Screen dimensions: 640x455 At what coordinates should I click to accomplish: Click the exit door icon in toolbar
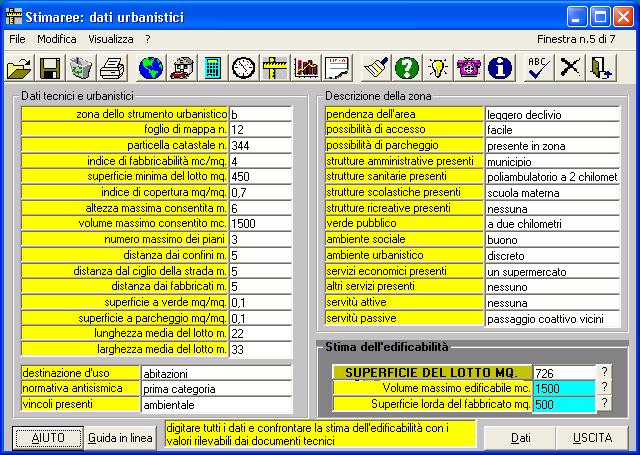click(x=600, y=68)
